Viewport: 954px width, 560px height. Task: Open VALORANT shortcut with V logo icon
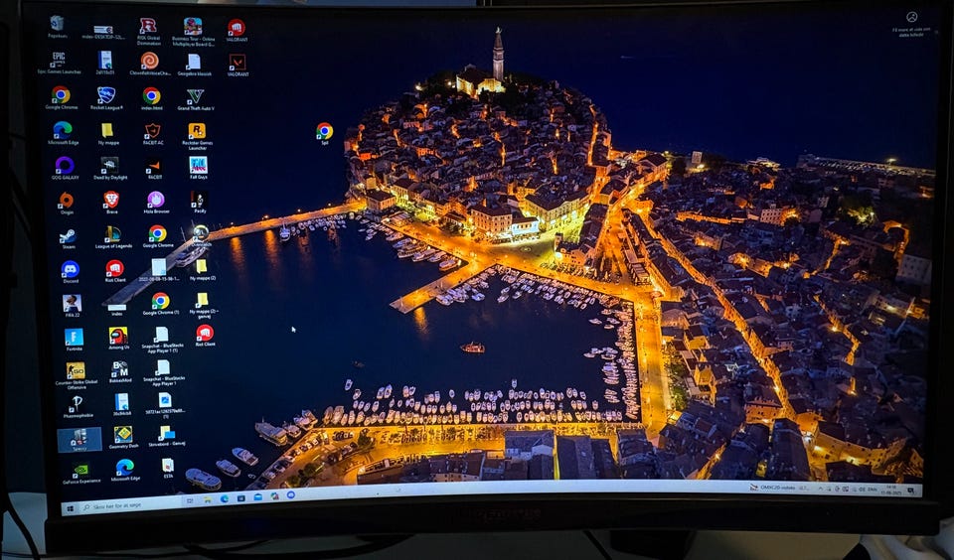238,66
